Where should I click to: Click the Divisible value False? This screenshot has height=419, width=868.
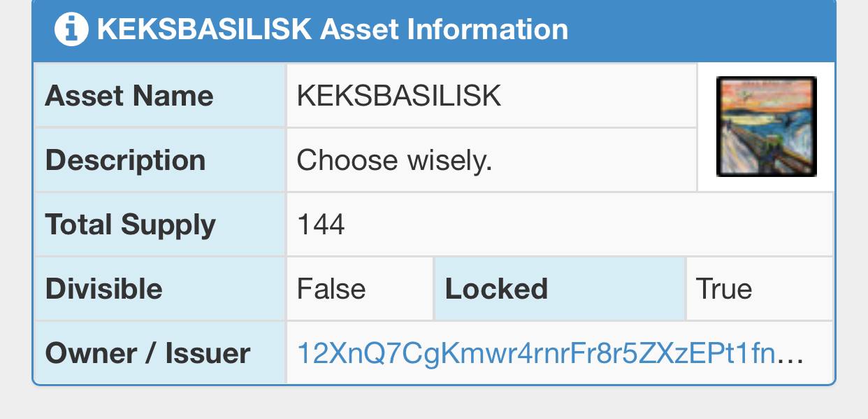pos(331,289)
